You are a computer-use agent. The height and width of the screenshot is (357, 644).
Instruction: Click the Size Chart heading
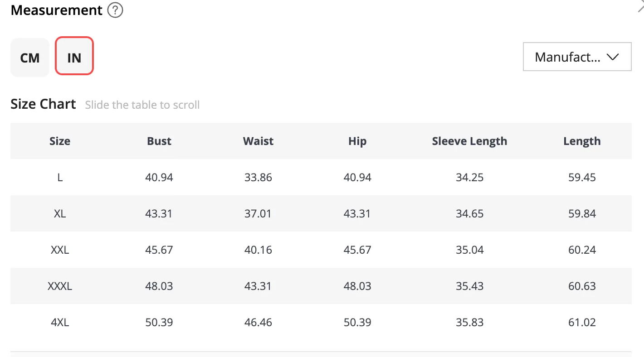pos(43,104)
